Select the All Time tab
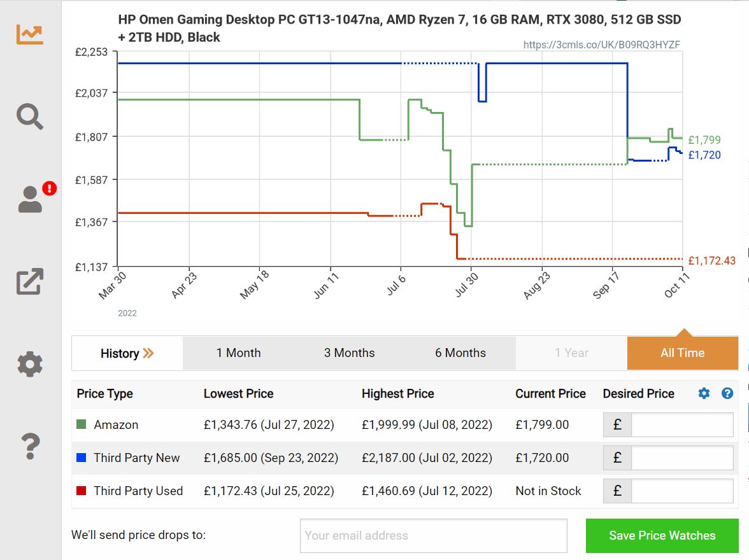This screenshot has height=560, width=749. click(682, 353)
